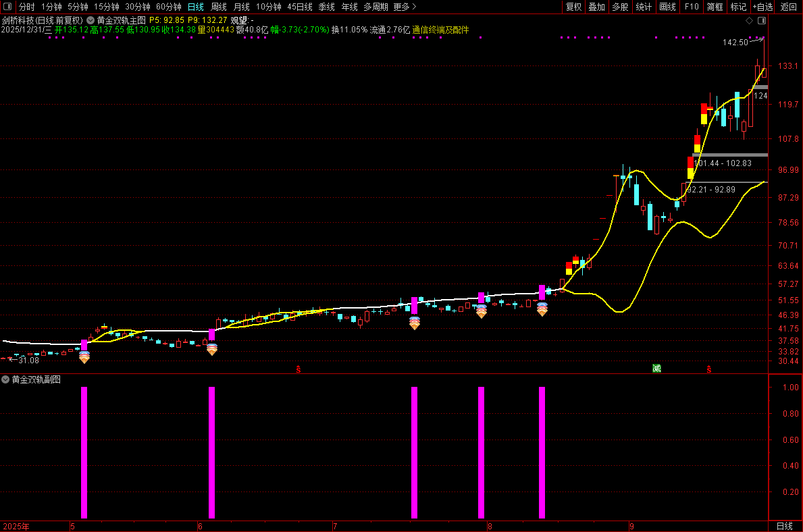The width and height of the screenshot is (803, 532).
Task: Expand the 黄金双轨主图 indicator dropdown
Action: (90, 20)
